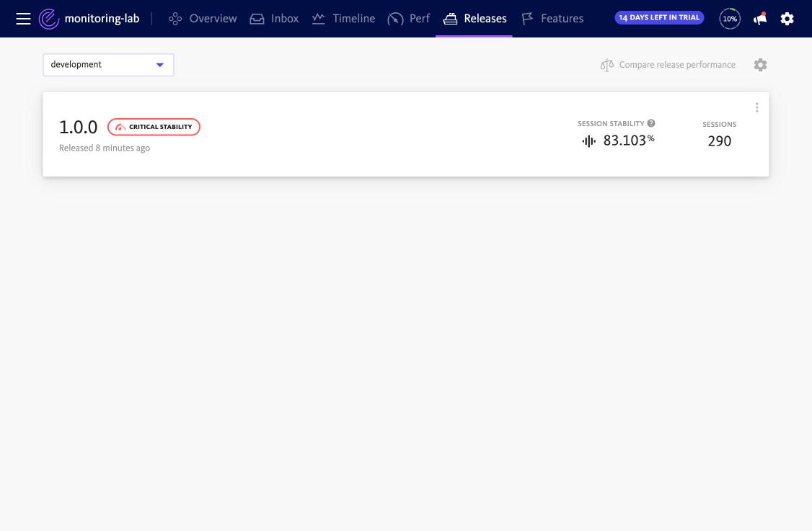This screenshot has width=812, height=531.
Task: Select the Releases tab
Action: [x=475, y=19]
